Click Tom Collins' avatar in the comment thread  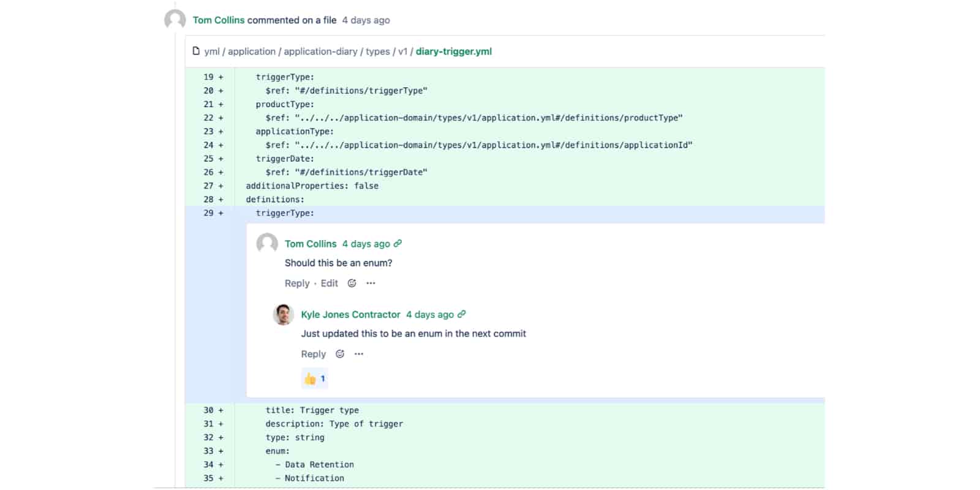point(267,243)
